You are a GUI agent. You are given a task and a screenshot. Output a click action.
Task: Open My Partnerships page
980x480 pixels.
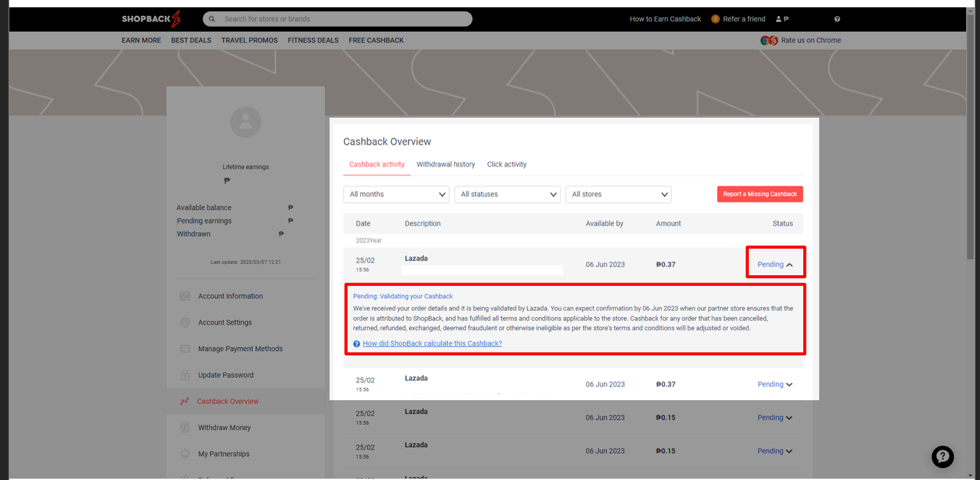(x=224, y=453)
